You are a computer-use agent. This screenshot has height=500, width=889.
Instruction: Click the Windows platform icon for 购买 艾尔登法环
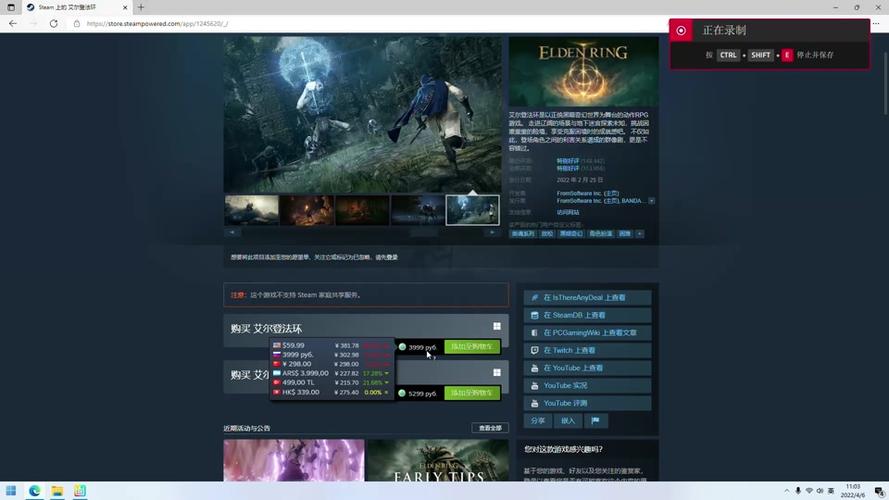(x=497, y=326)
